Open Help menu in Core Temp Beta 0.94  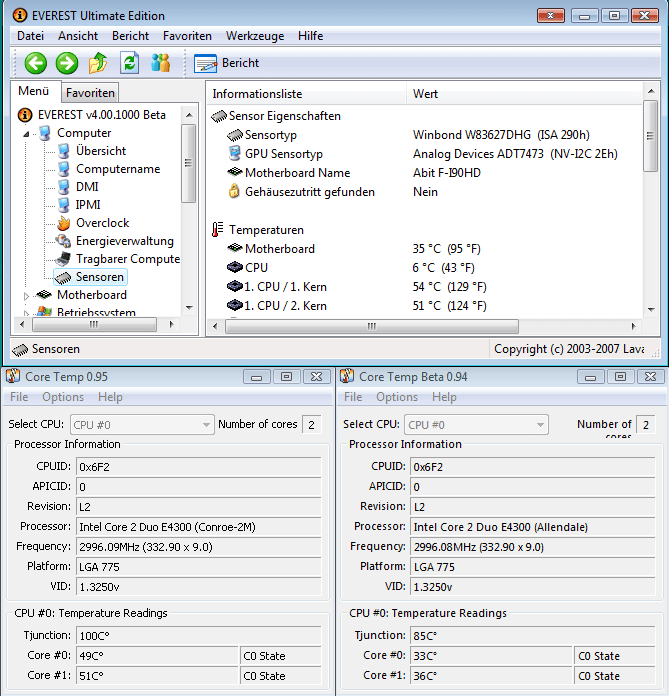pyautogui.click(x=444, y=397)
